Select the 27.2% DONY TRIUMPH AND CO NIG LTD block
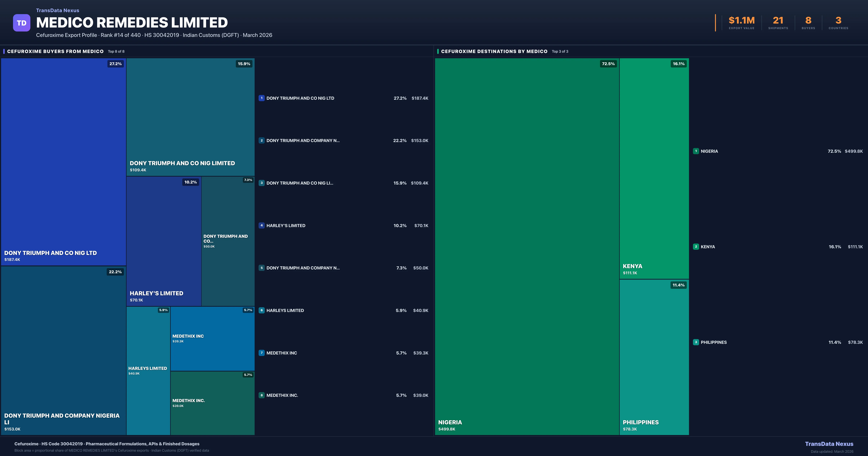Image resolution: width=868 pixels, height=456 pixels. (63, 162)
